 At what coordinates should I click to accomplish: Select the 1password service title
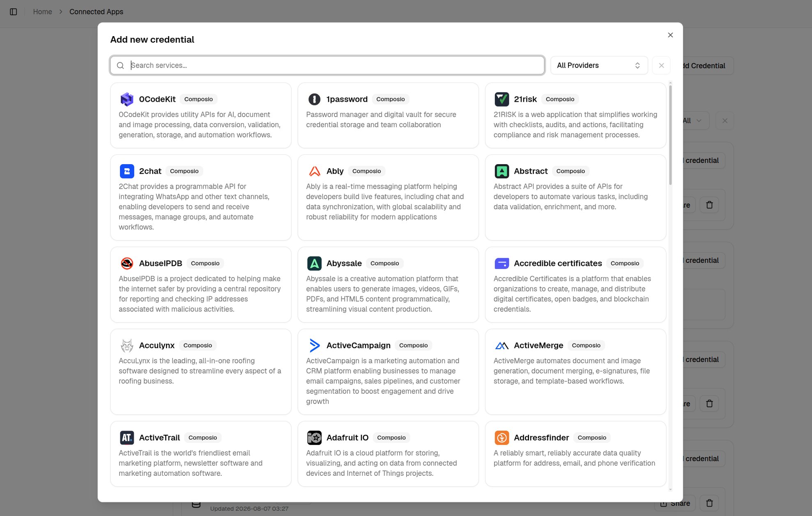coord(347,99)
